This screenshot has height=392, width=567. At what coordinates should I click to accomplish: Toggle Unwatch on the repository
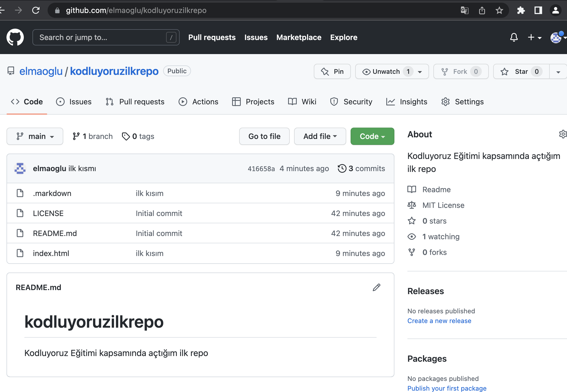(x=392, y=71)
